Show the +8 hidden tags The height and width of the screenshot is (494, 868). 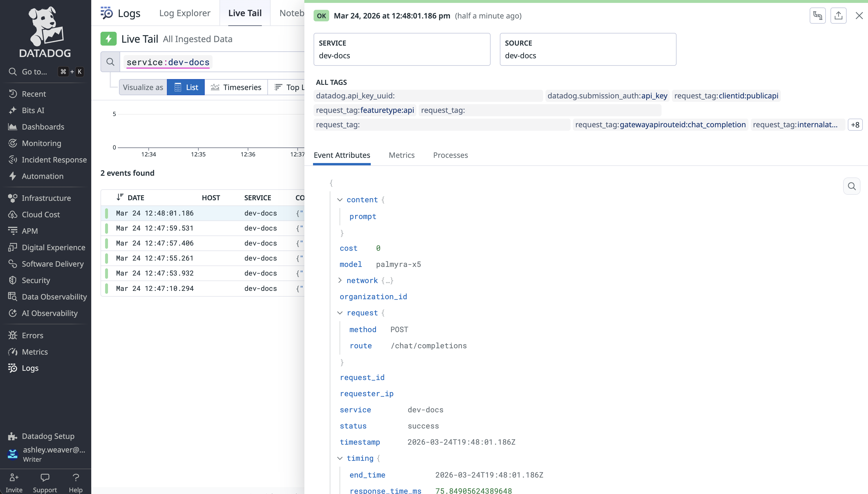(x=856, y=125)
